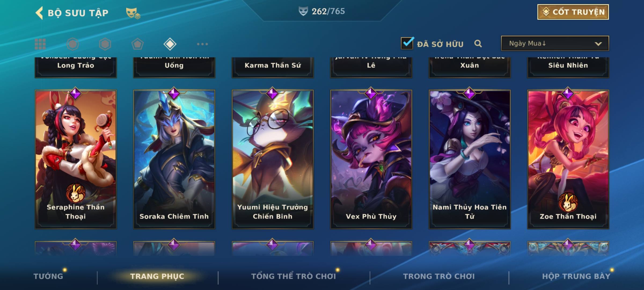Open more filters three-dot icon

tap(202, 44)
